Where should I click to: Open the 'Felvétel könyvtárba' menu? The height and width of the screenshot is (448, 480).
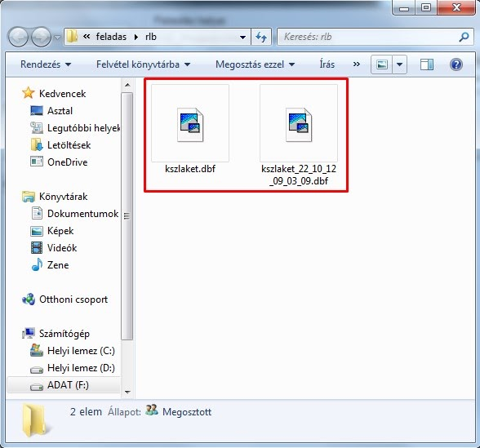pos(144,64)
